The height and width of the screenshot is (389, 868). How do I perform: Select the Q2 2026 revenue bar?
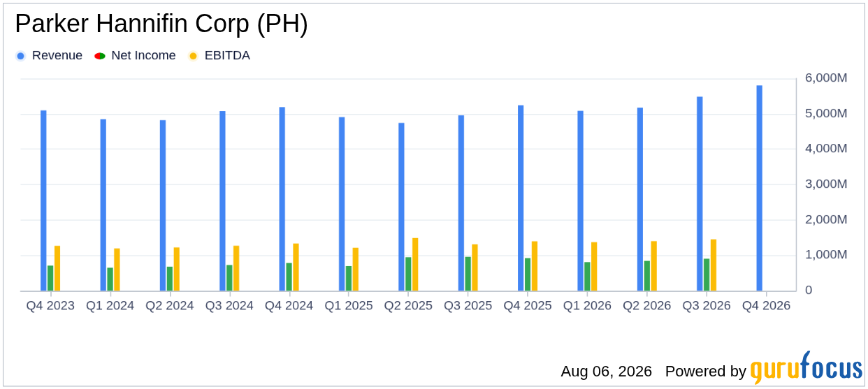(640, 199)
